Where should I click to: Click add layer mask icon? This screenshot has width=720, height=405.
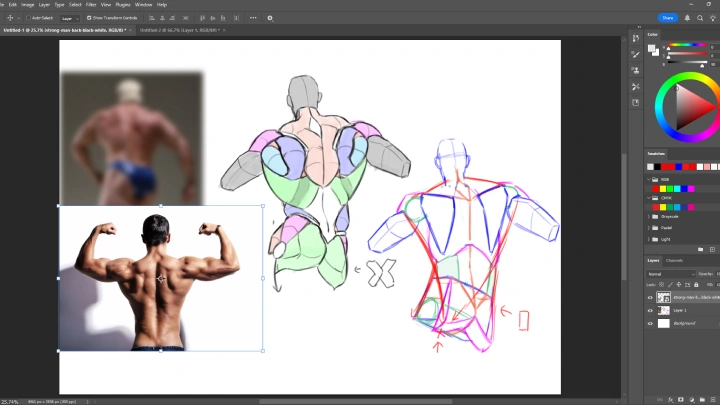[681, 400]
